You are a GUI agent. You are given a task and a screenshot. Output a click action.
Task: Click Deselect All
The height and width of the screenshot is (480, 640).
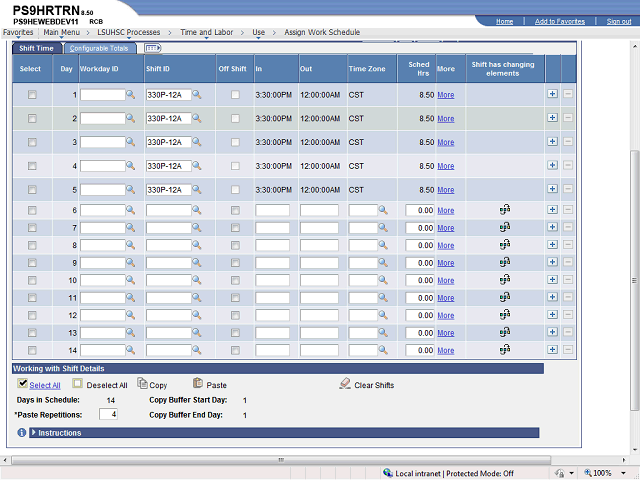click(107, 385)
